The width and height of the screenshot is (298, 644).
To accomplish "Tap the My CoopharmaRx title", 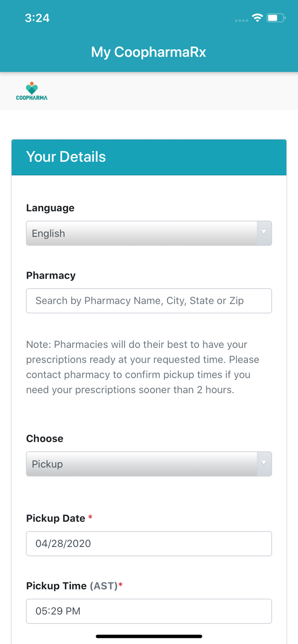I will 149,52.
